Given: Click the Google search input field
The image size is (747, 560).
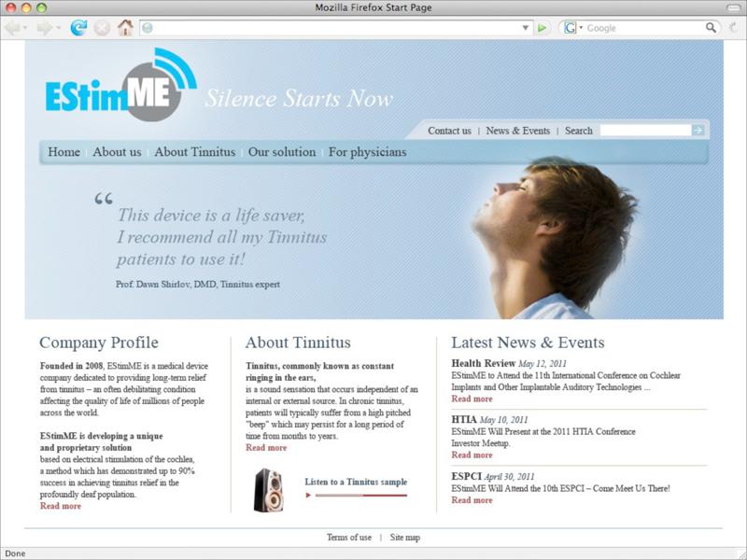Looking at the screenshot, I should tap(644, 28).
